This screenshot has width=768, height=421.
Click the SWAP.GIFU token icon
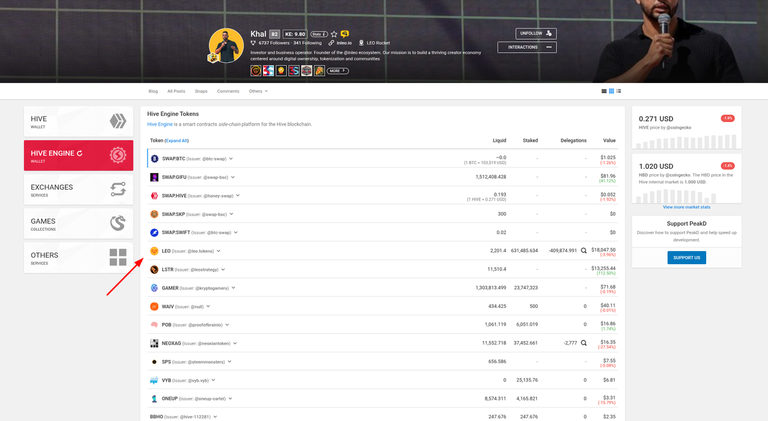pyautogui.click(x=154, y=177)
